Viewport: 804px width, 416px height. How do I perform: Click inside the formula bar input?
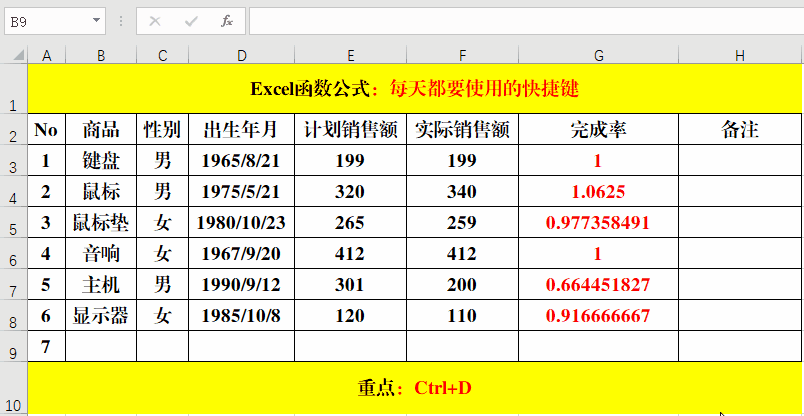click(x=526, y=21)
